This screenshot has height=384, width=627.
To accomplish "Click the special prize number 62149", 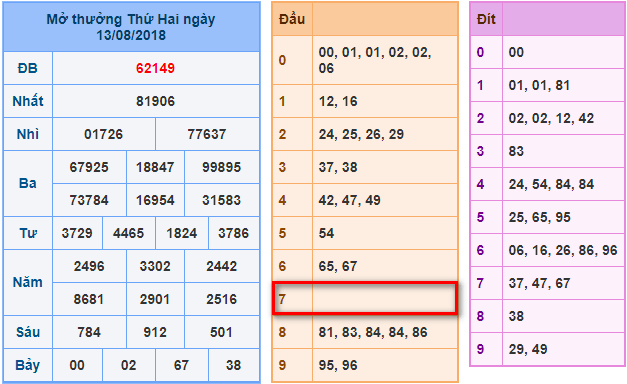I will click(x=155, y=68).
